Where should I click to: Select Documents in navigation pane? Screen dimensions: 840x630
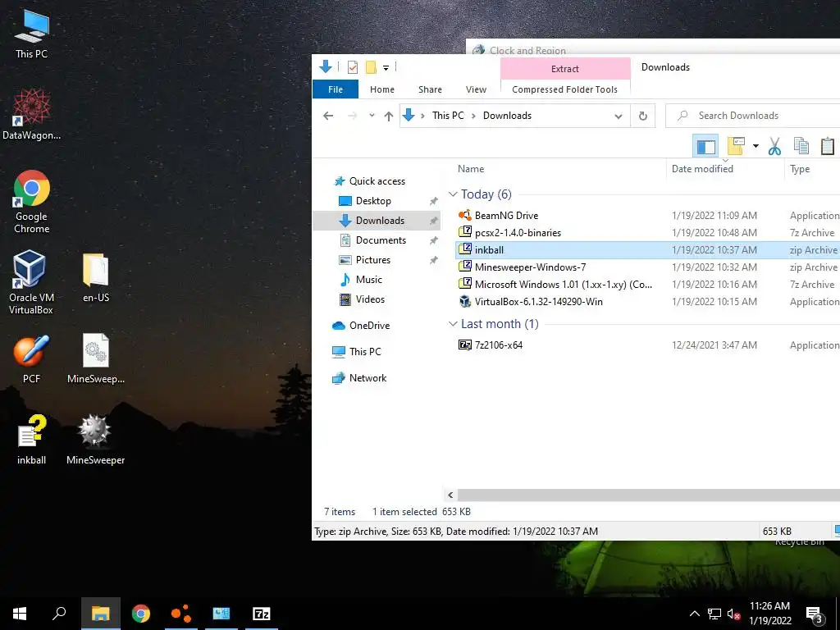pyautogui.click(x=381, y=240)
